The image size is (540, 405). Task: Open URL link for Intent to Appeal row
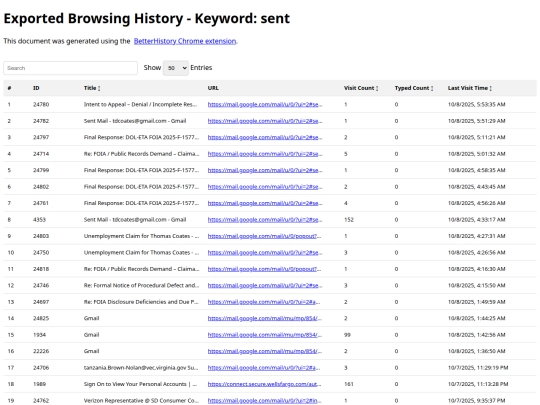point(265,104)
